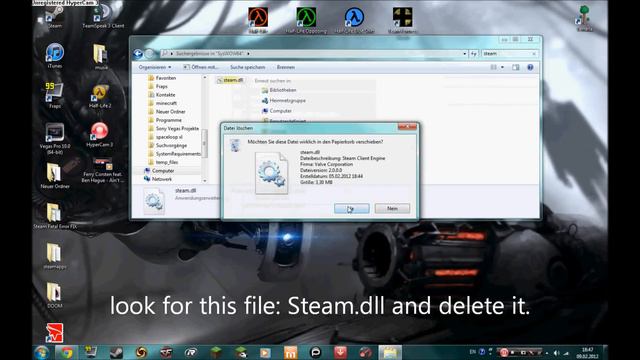Select Computer in navigation pane
Screen dimensions: 640x360
(159, 171)
